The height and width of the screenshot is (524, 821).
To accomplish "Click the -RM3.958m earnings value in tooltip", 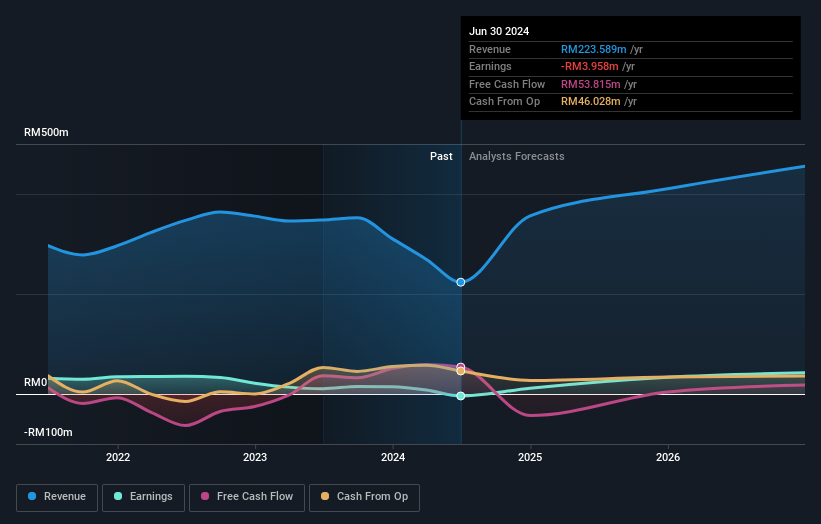I will click(x=590, y=66).
